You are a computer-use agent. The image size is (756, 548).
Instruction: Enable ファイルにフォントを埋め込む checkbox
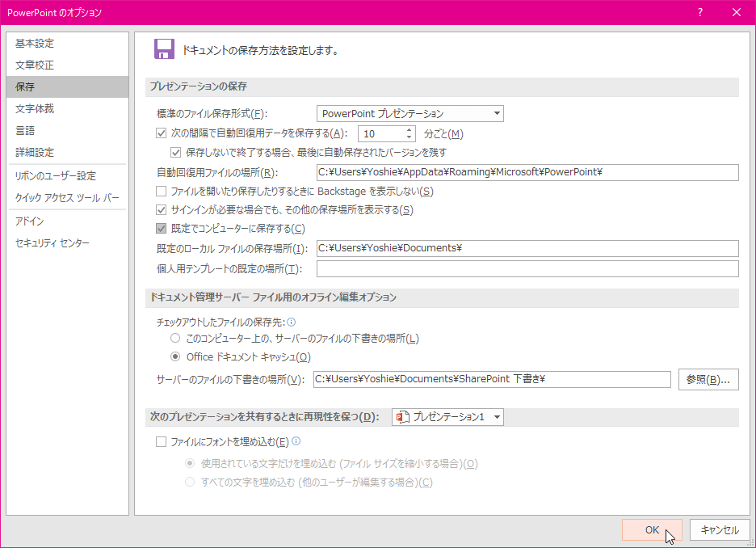(161, 441)
